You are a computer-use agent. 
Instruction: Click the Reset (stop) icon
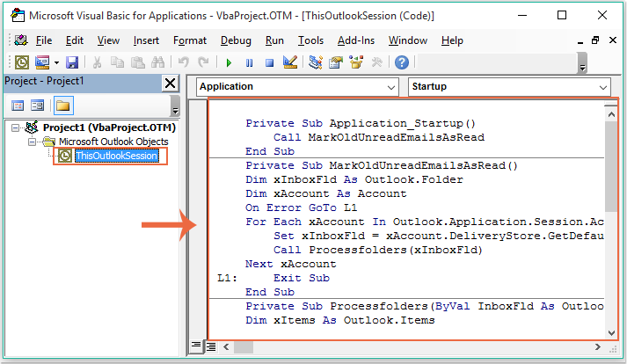[x=269, y=62]
